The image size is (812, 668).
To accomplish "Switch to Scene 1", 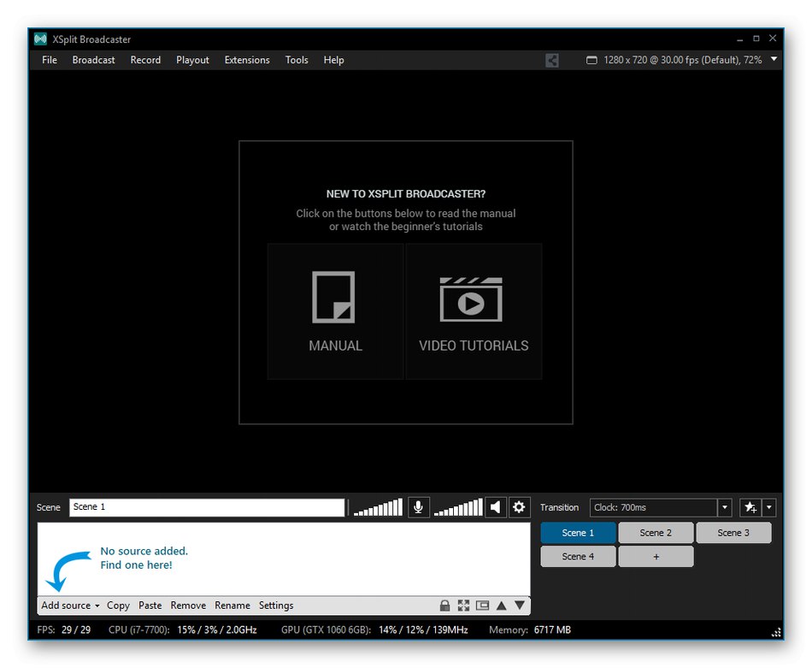I will 579,533.
